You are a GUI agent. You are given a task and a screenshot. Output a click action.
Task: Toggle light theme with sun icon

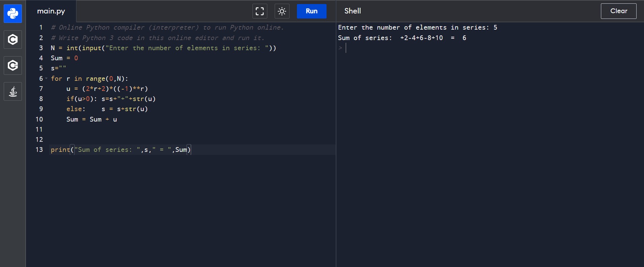282,11
